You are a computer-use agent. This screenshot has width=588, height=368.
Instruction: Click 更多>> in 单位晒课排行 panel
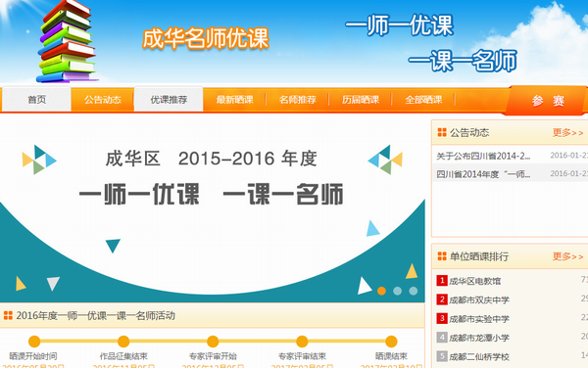click(x=567, y=256)
